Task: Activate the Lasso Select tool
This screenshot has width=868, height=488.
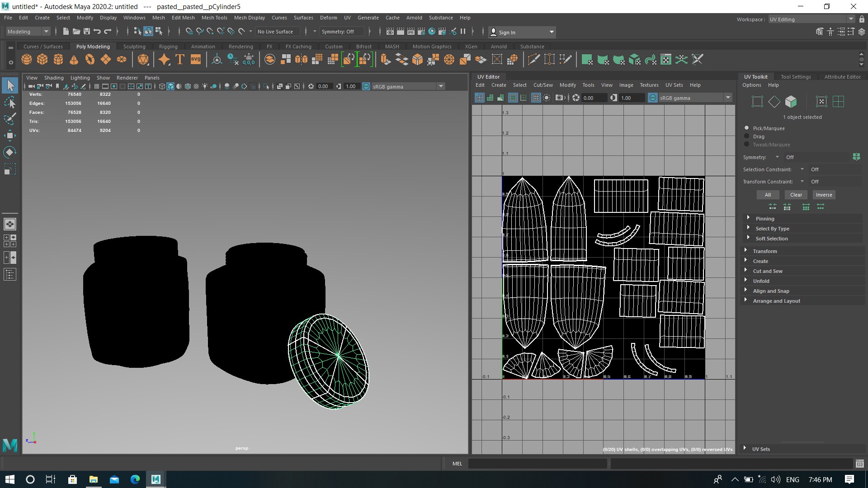Action: tap(10, 103)
